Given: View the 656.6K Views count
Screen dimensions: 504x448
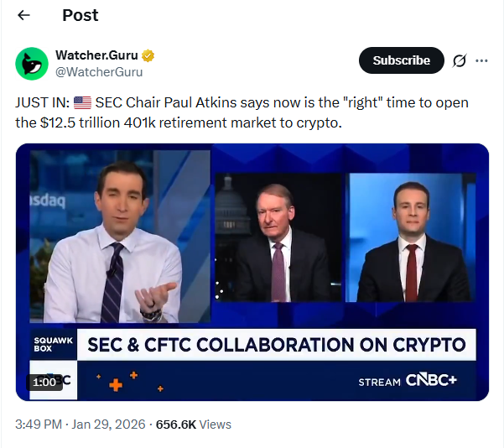Looking at the screenshot, I should click(x=194, y=425).
